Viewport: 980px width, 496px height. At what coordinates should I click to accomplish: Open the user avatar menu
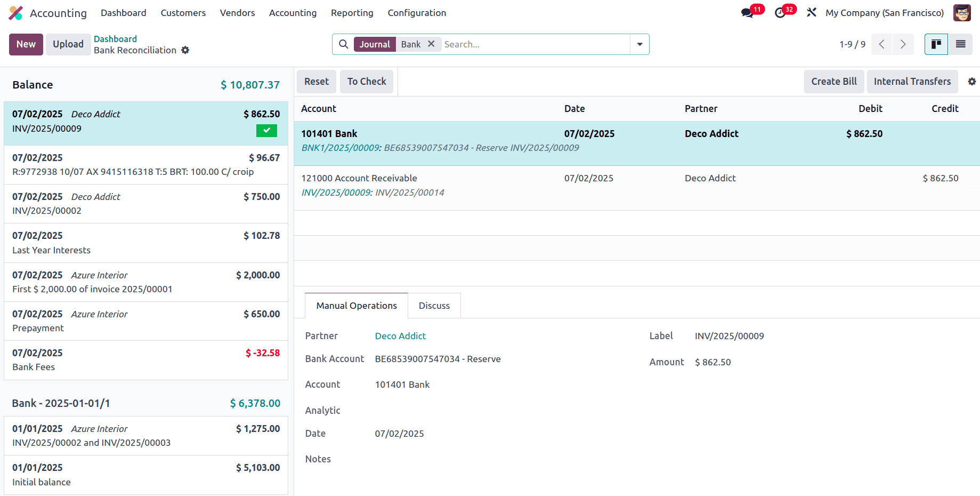click(x=962, y=13)
